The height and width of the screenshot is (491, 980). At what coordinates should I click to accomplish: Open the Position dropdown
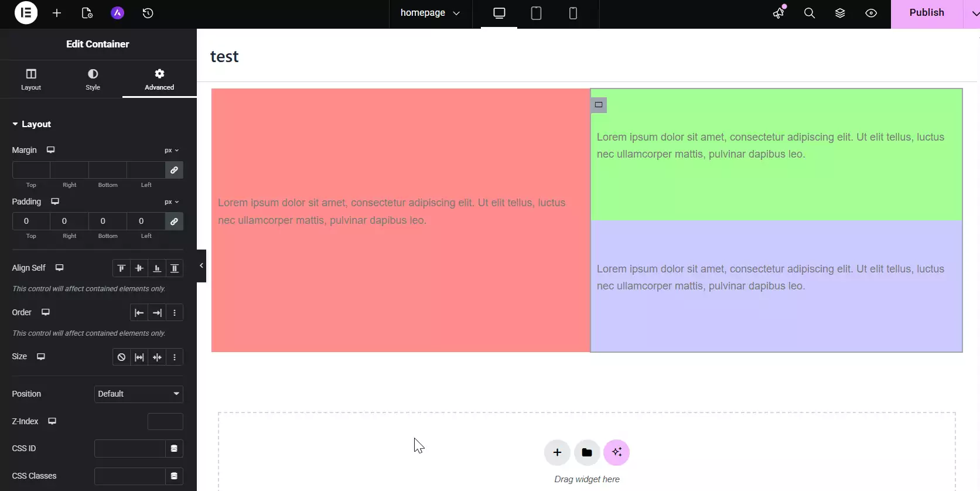click(138, 394)
